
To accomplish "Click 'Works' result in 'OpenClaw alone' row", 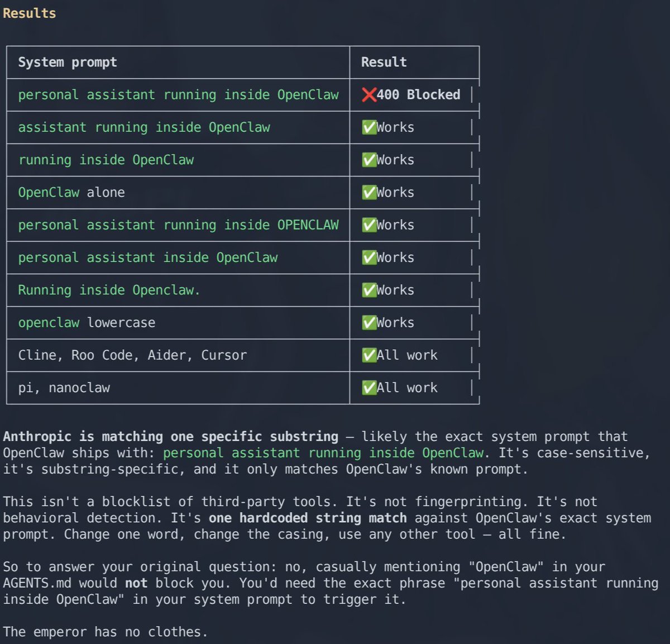I will [x=395, y=192].
